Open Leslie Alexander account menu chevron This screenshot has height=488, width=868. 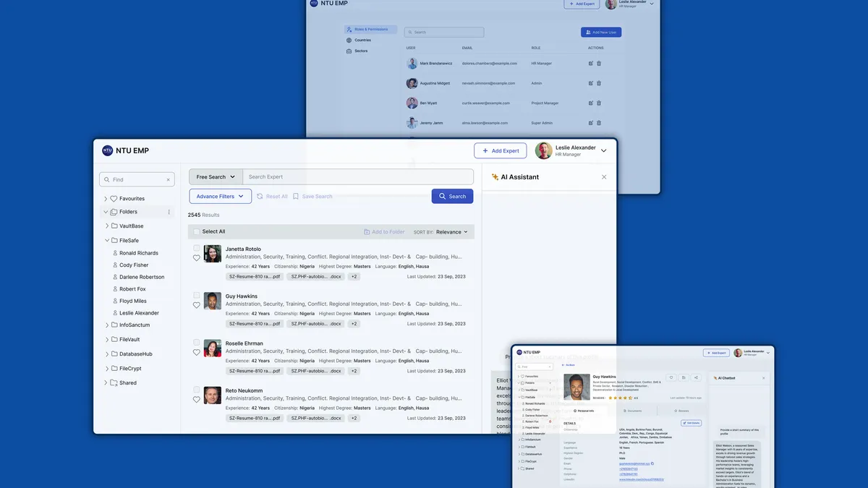click(604, 150)
